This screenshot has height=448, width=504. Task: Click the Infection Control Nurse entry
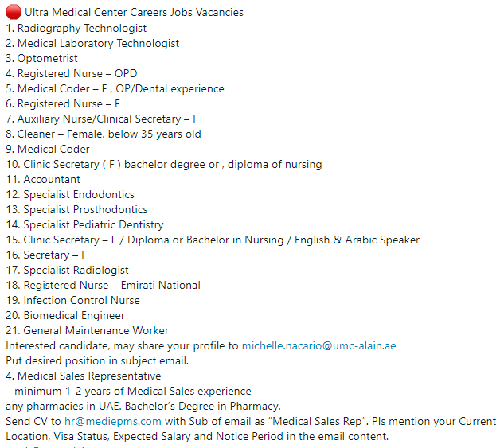(72, 300)
